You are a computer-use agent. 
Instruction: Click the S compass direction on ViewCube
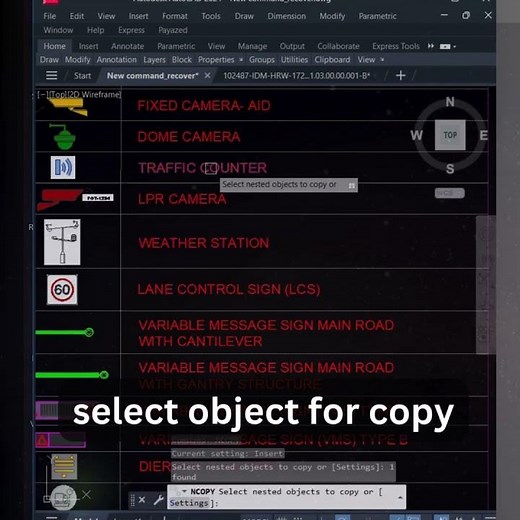(450, 169)
